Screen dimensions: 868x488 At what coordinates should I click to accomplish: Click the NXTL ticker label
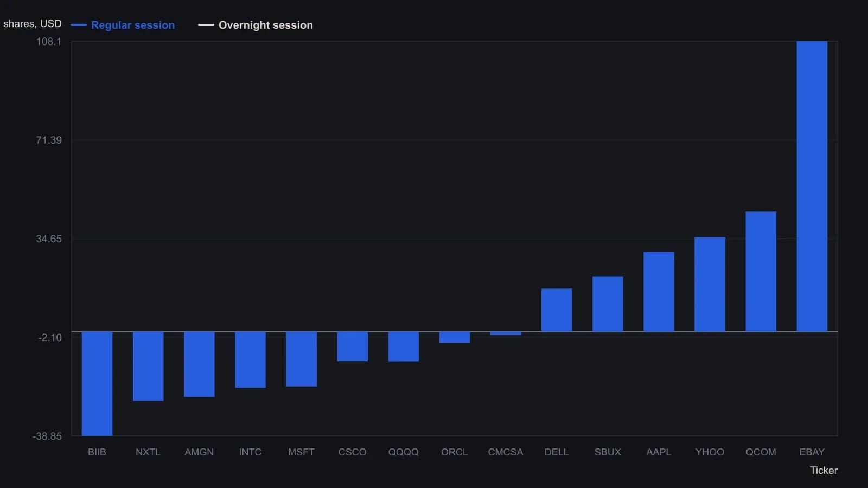[148, 452]
